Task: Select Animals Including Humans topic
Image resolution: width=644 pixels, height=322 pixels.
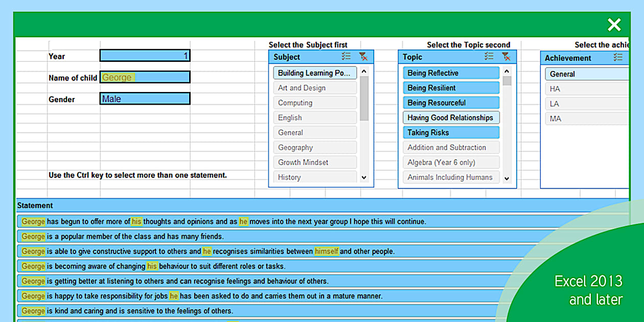Action: click(450, 177)
